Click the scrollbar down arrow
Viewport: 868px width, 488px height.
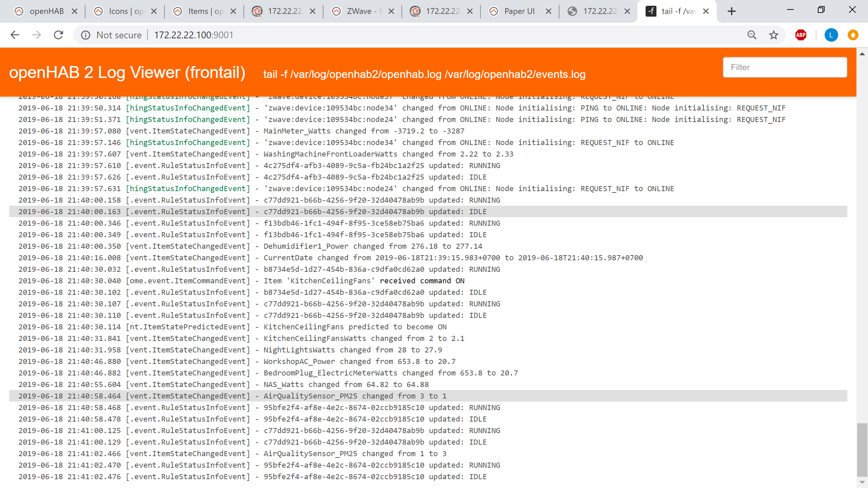pos(862,482)
